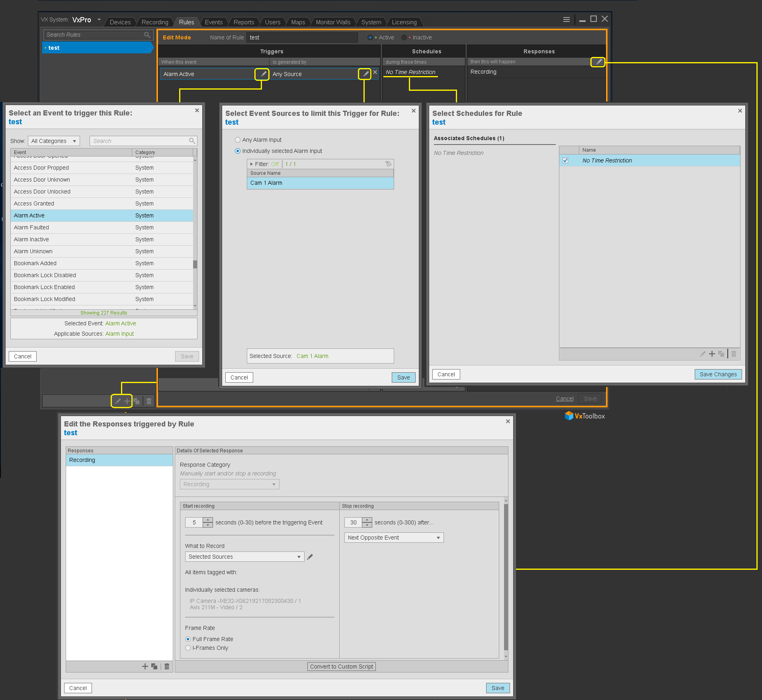762x700 pixels.
Task: Edit the Any Source event source
Action: 365,74
